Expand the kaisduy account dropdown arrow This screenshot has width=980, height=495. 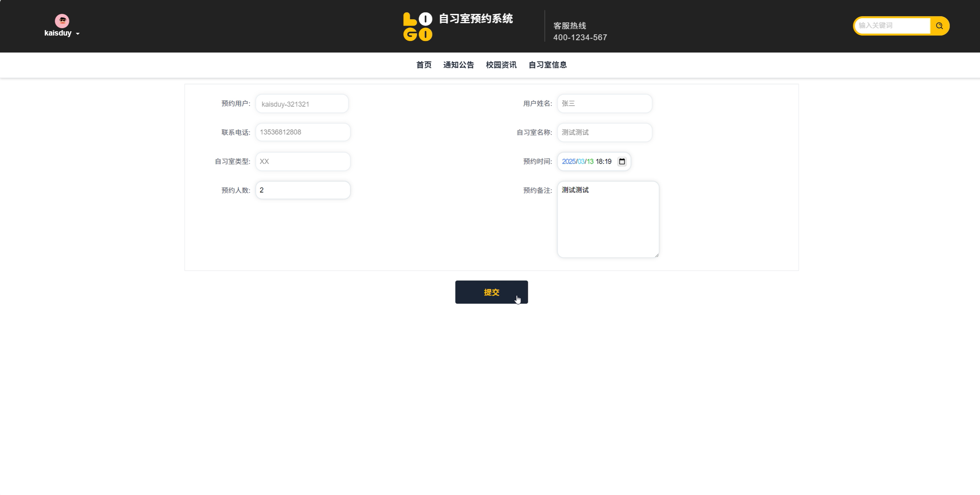point(78,34)
